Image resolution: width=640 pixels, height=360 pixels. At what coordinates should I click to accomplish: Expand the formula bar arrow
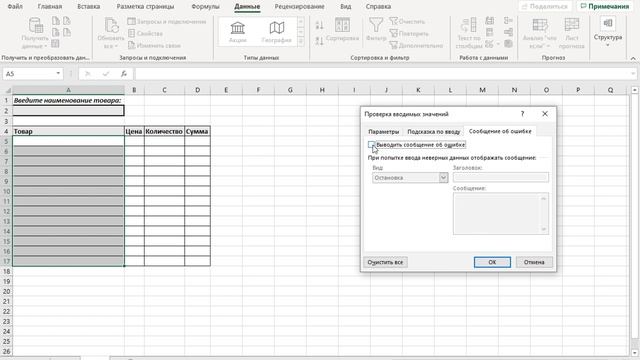pos(633,74)
